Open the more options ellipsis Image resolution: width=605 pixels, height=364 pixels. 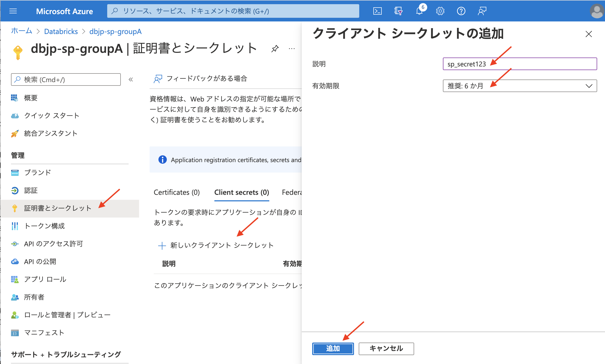[x=292, y=49]
